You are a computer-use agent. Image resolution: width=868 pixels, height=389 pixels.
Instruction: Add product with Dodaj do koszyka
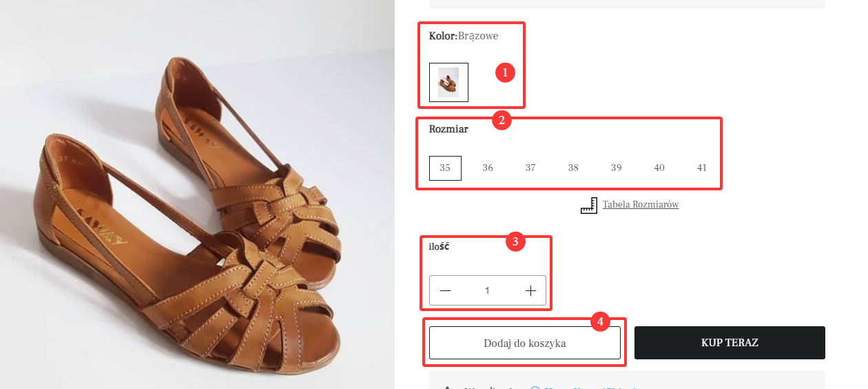tap(525, 343)
